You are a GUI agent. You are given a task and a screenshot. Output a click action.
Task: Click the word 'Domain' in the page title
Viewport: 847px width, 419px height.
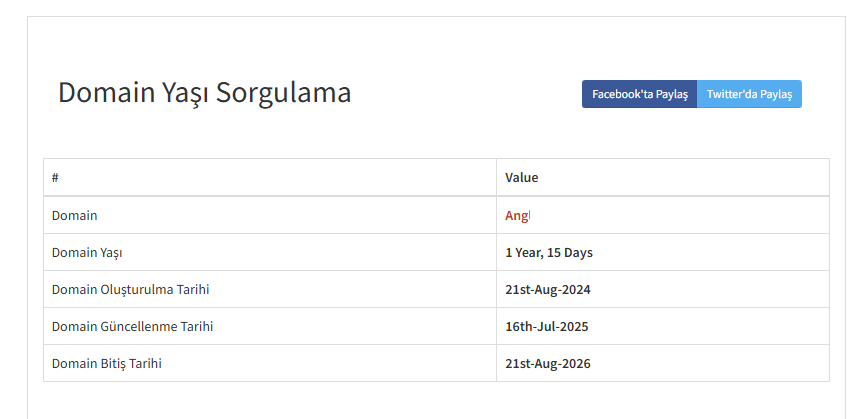(x=106, y=92)
